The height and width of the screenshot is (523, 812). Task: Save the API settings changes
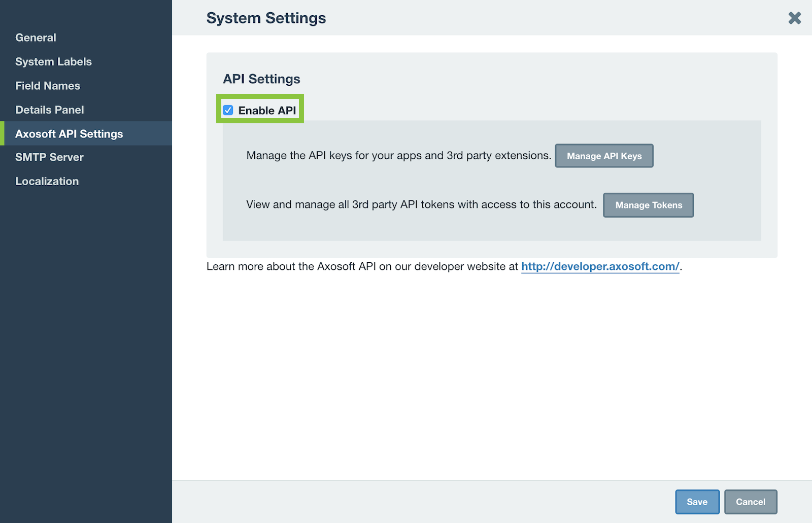(x=697, y=502)
